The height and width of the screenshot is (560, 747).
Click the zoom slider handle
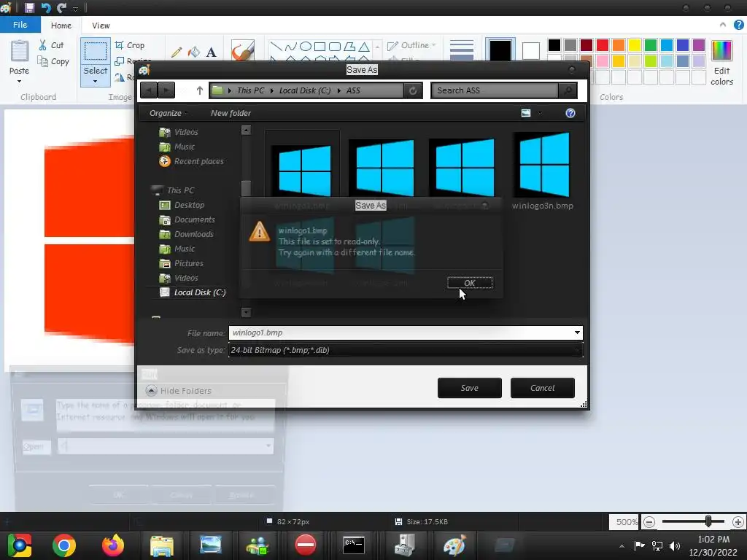(x=708, y=521)
